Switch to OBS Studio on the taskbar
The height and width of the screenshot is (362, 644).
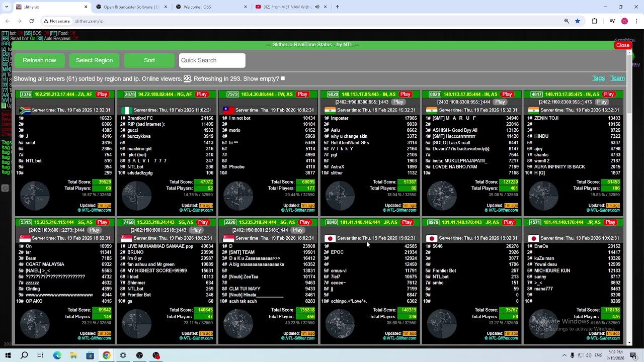click(139, 355)
